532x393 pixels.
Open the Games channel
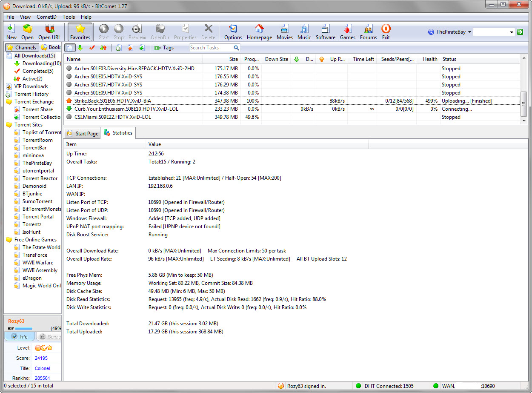click(348, 32)
